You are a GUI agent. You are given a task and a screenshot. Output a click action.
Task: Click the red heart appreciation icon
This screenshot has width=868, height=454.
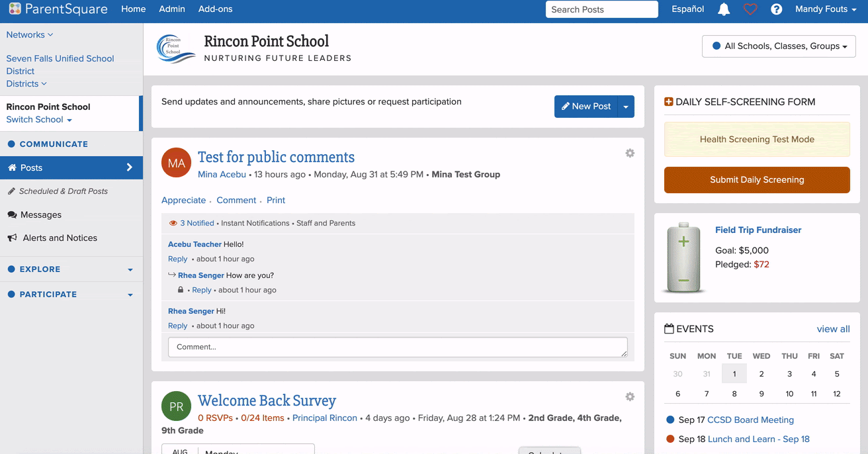750,9
